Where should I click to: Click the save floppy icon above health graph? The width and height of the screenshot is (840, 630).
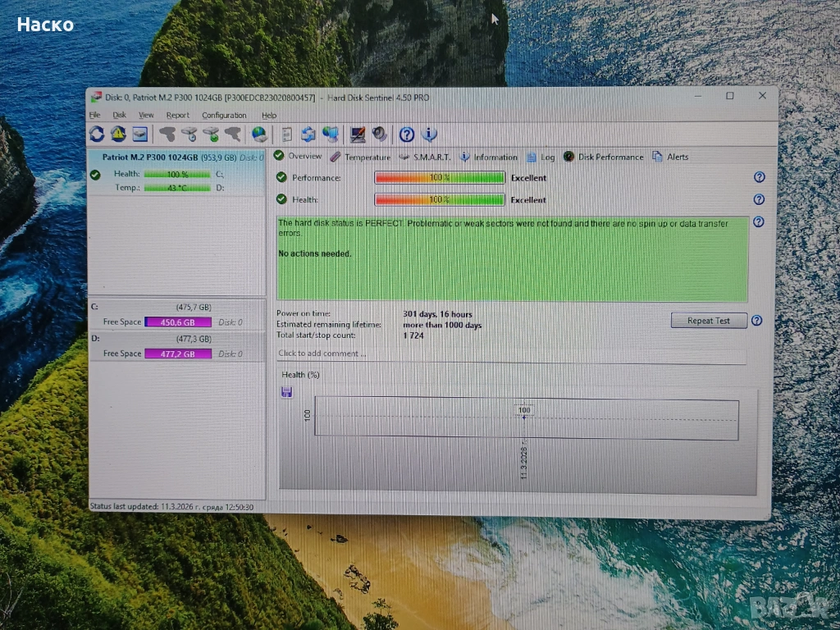tap(286, 392)
